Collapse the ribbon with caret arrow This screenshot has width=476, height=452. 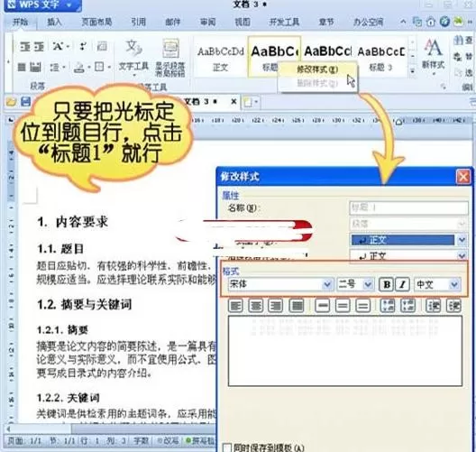pos(404,22)
